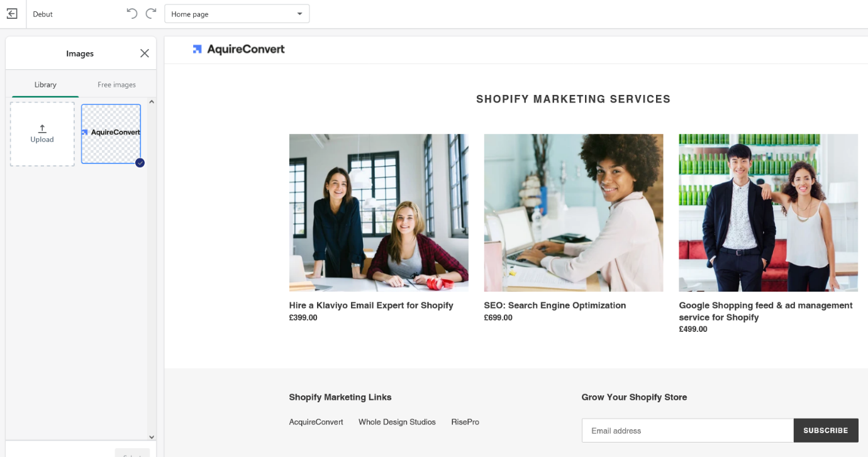
Task: Open the Whole Design Studios footer link
Action: (397, 422)
